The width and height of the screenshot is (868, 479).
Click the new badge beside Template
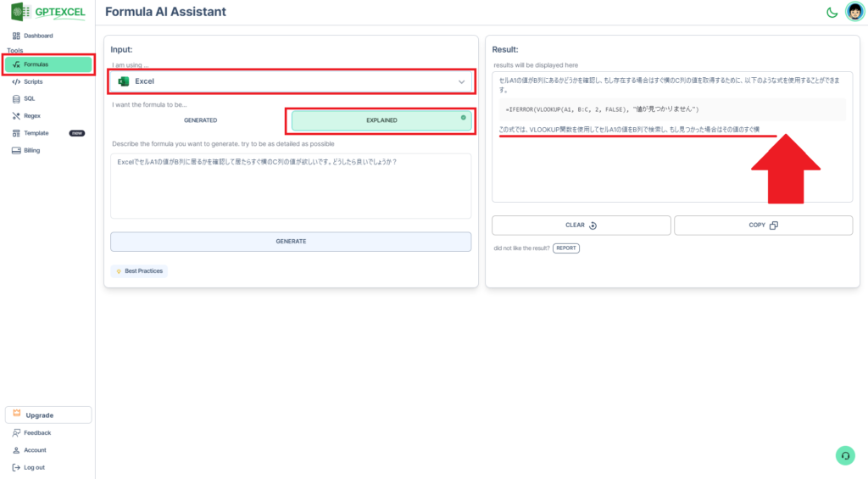(x=77, y=133)
